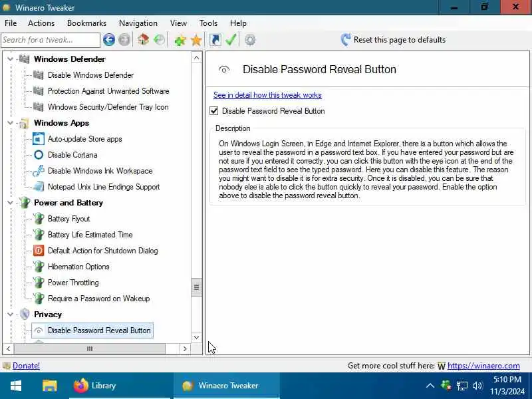
Task: Click the Reset page blue arrow icon
Action: click(345, 40)
